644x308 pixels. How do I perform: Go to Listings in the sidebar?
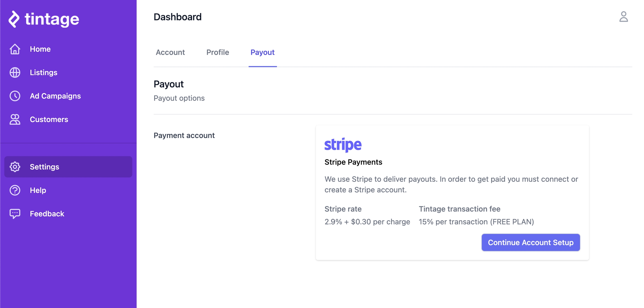tap(44, 73)
